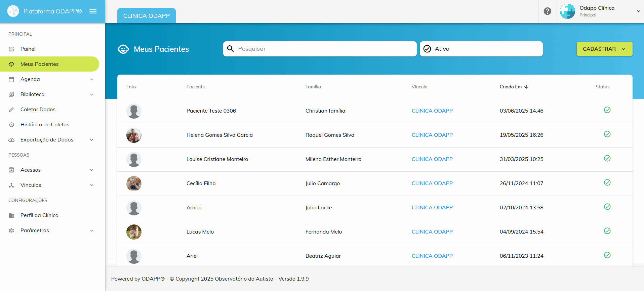
Task: Sort by the Família column header
Action: click(313, 87)
